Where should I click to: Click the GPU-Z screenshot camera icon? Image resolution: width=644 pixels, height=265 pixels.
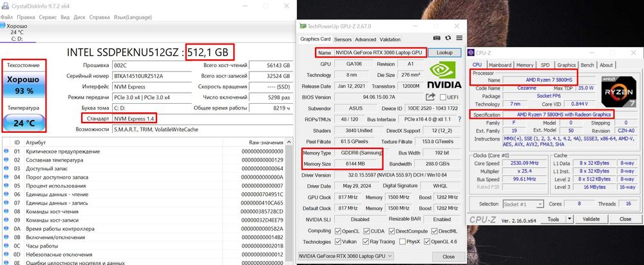point(437,38)
